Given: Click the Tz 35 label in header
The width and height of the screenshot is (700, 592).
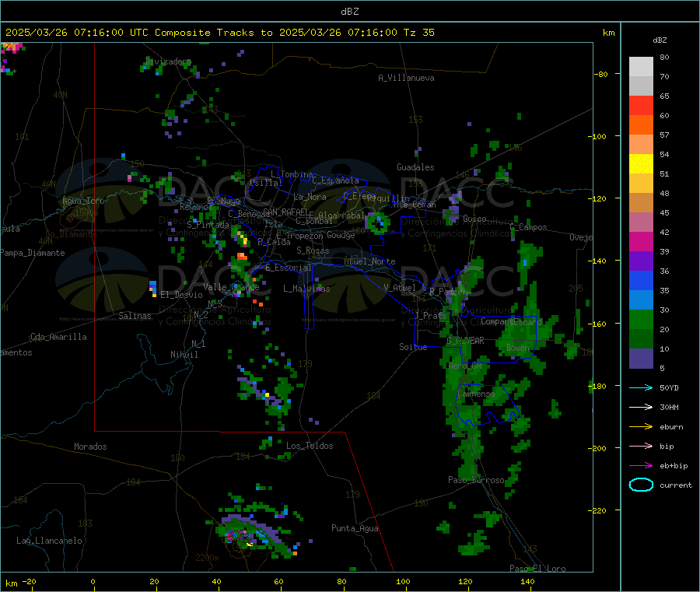Looking at the screenshot, I should point(418,33).
